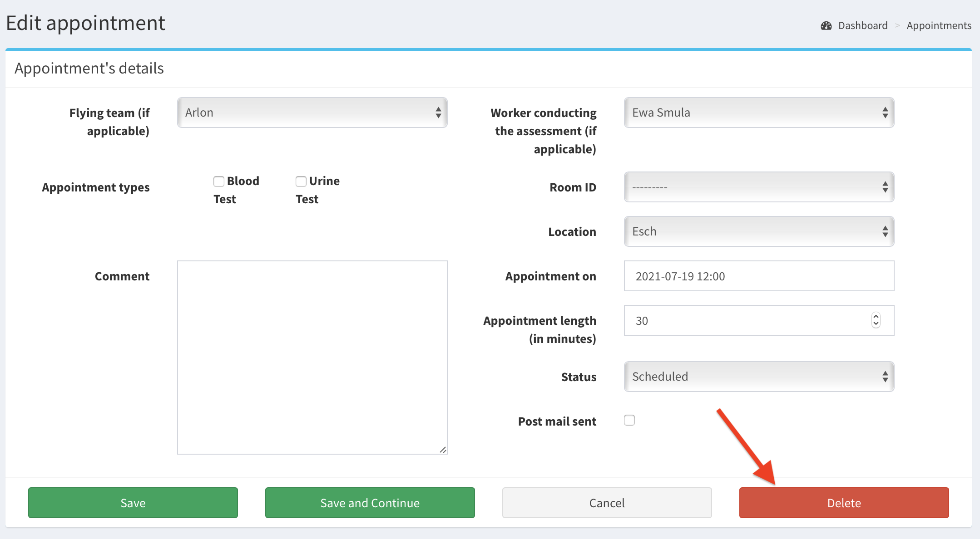The width and height of the screenshot is (980, 539).
Task: Enable the Blood Test checkbox
Action: click(219, 181)
